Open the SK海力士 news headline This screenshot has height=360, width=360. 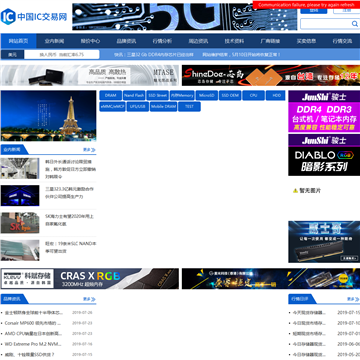tap(70, 220)
